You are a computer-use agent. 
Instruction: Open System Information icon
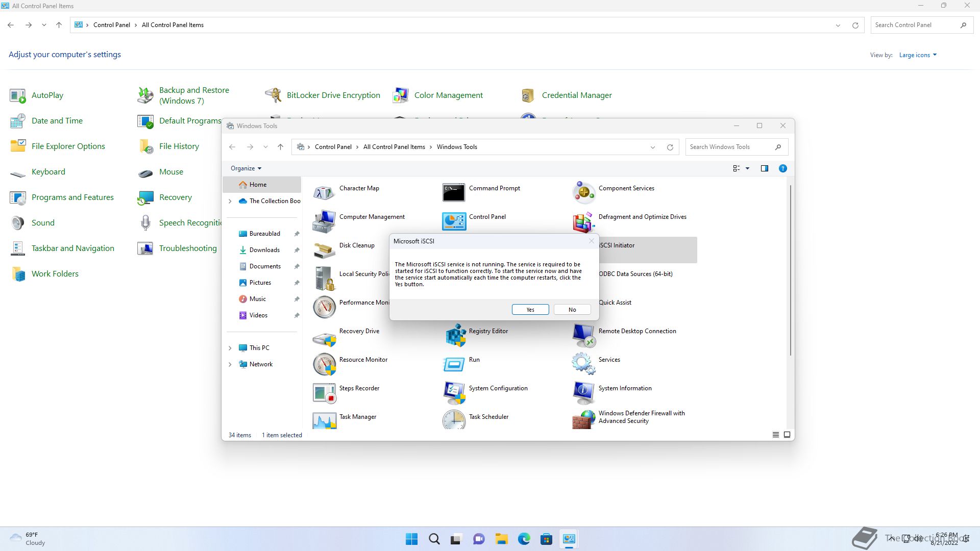click(x=583, y=393)
